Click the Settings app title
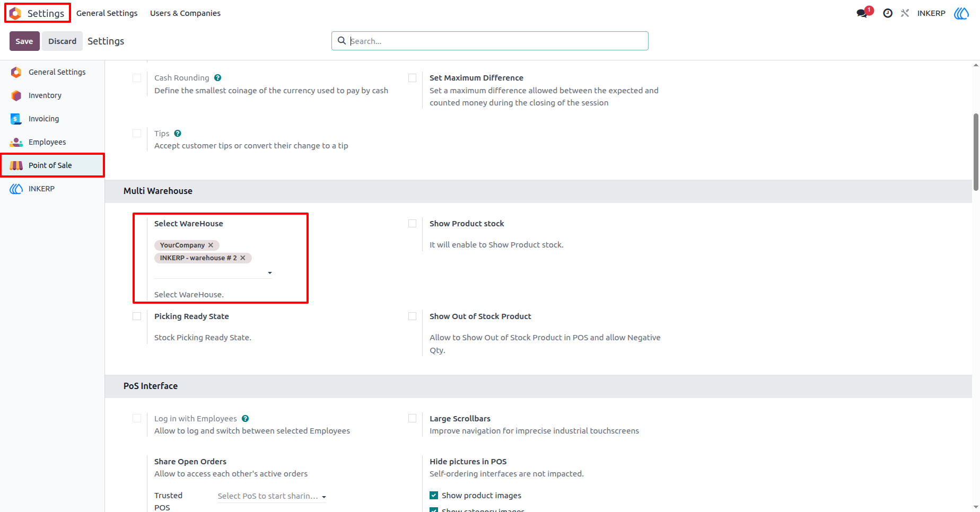This screenshot has width=980, height=512. [46, 13]
